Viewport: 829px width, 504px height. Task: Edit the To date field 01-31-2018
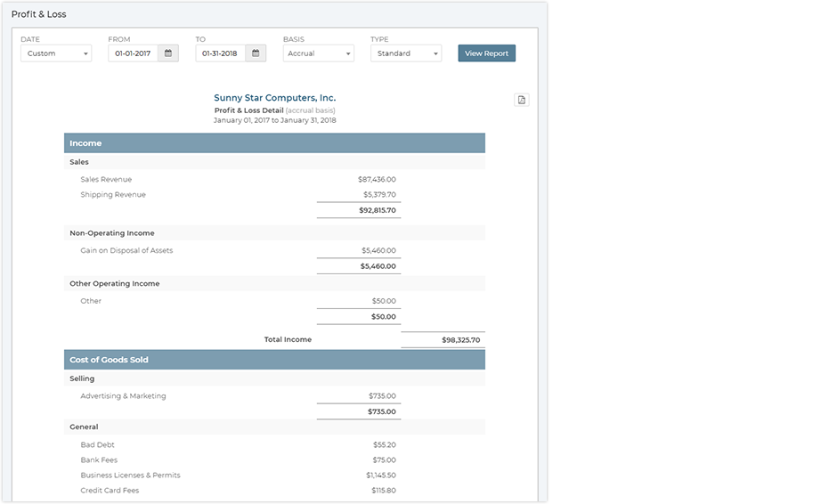[221, 53]
